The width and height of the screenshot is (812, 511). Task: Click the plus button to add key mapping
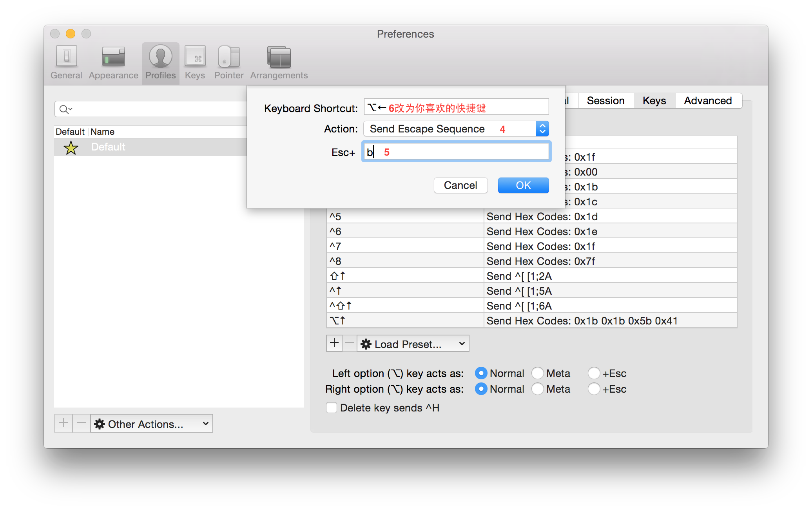pyautogui.click(x=334, y=343)
